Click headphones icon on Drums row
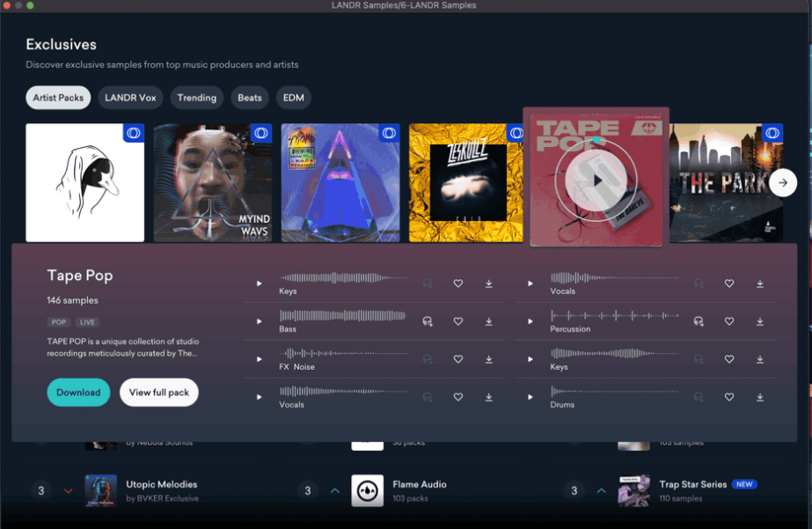812x529 pixels. [699, 397]
